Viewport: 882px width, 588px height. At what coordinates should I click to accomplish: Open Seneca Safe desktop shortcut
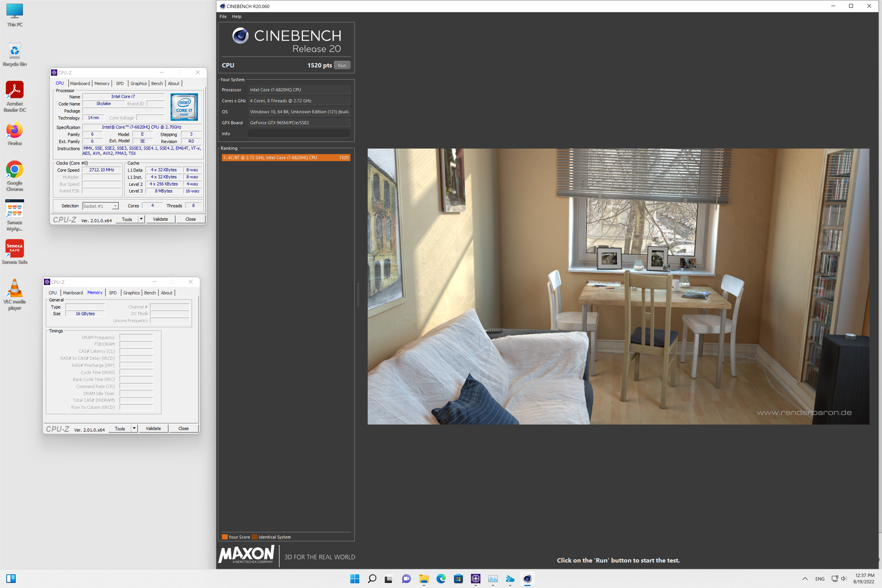pos(15,252)
